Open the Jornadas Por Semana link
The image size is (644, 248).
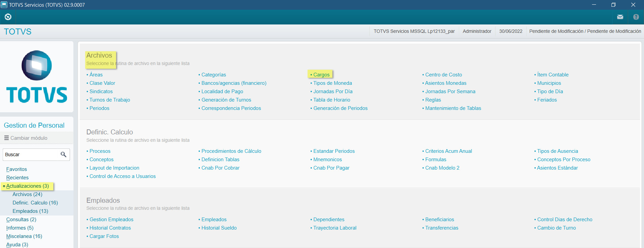450,91
